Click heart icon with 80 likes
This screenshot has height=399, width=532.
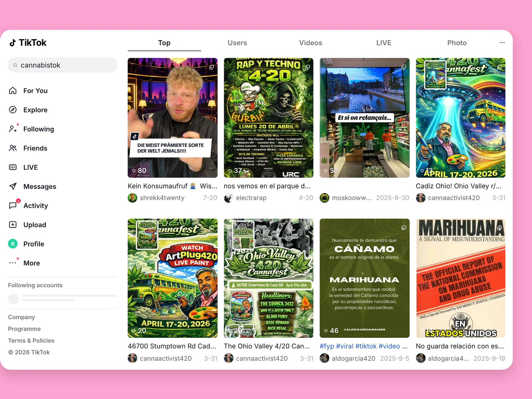coord(134,171)
